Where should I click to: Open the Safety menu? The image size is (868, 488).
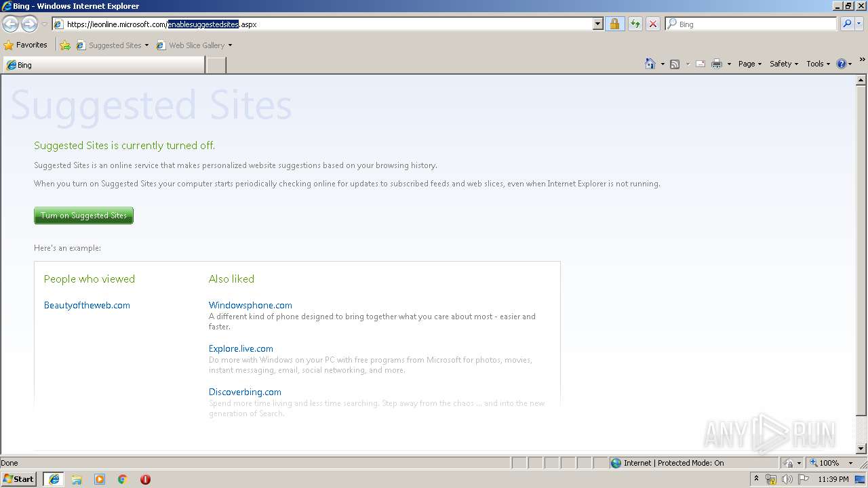tap(784, 64)
